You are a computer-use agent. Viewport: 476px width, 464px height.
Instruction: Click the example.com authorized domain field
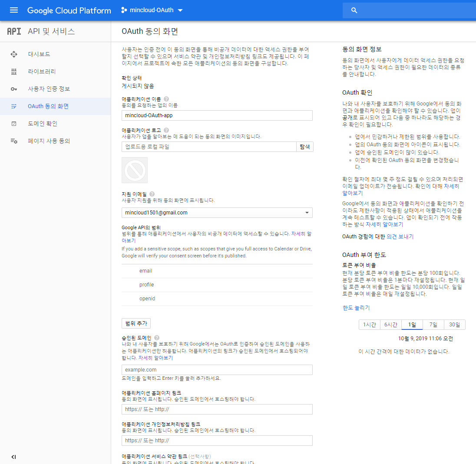click(217, 370)
